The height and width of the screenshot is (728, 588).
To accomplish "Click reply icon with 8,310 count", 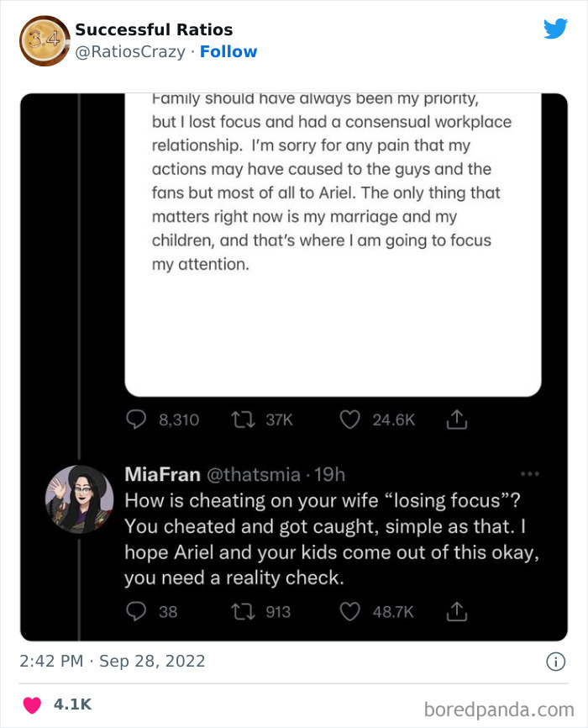I will pyautogui.click(x=136, y=419).
